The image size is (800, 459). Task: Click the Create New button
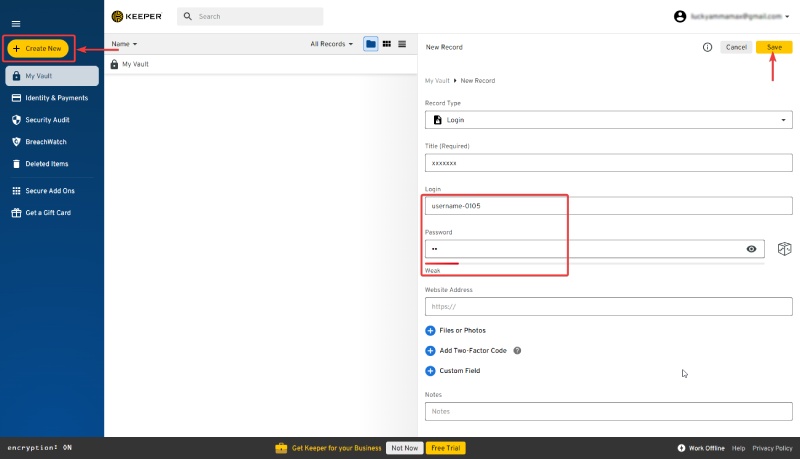(38, 48)
